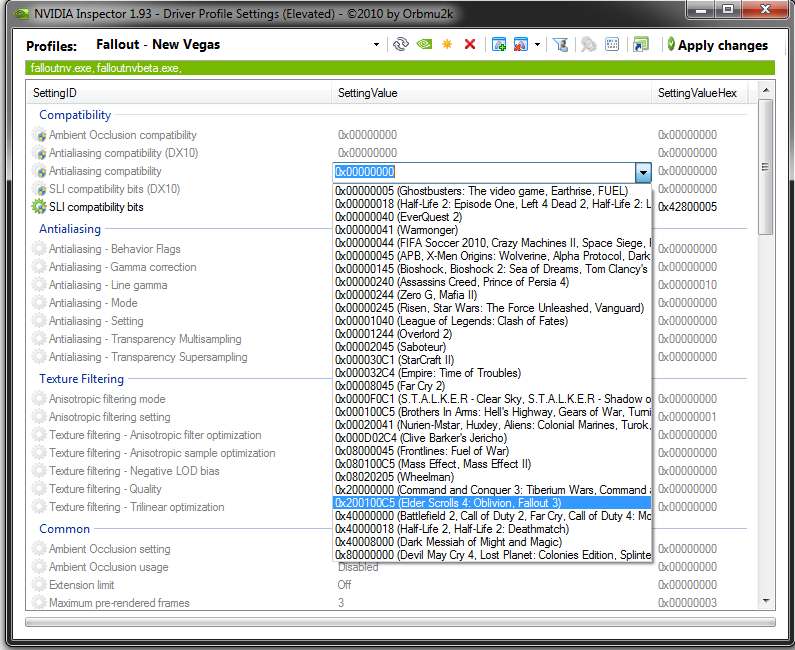Click the greyed magnifier scan icon

[x=588, y=45]
